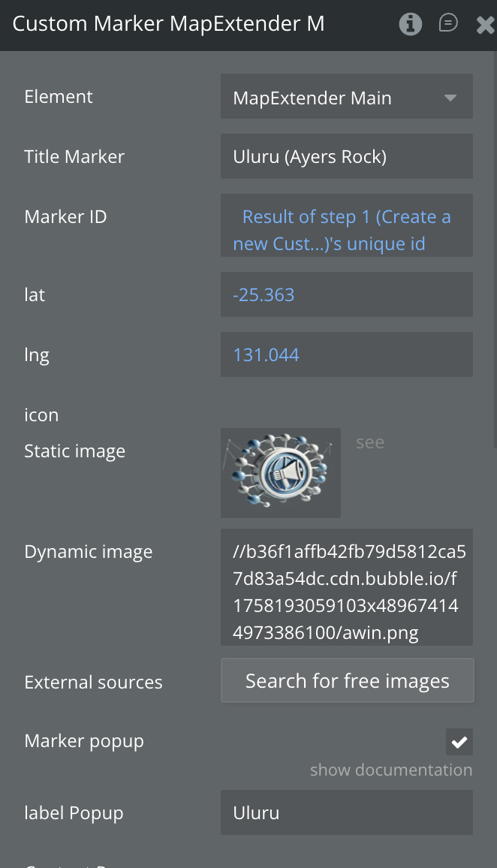Click the Marker ID dynamic expression
The width and height of the screenshot is (497, 868).
pos(346,230)
